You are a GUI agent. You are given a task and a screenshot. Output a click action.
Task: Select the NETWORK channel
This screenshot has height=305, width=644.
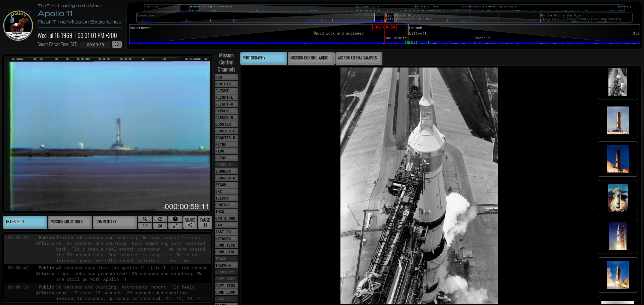[x=226, y=238]
